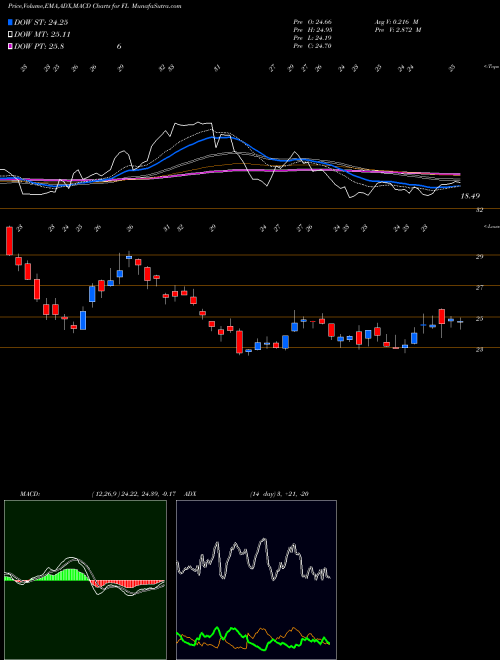
Task: Click the 25 price axis label
Action: (480, 319)
